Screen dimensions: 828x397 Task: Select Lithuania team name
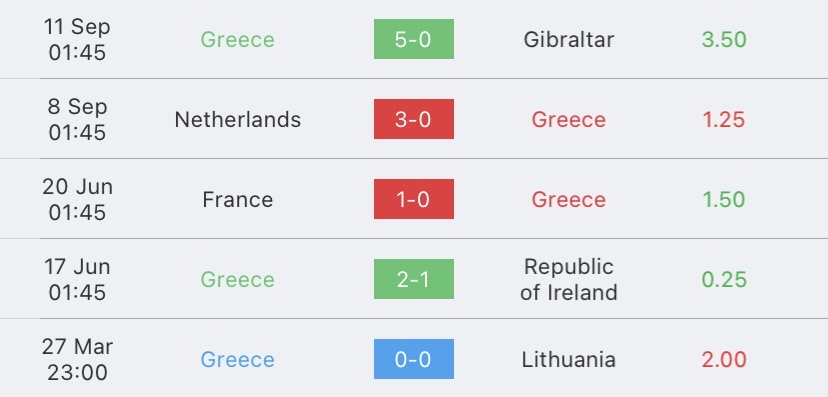(569, 360)
